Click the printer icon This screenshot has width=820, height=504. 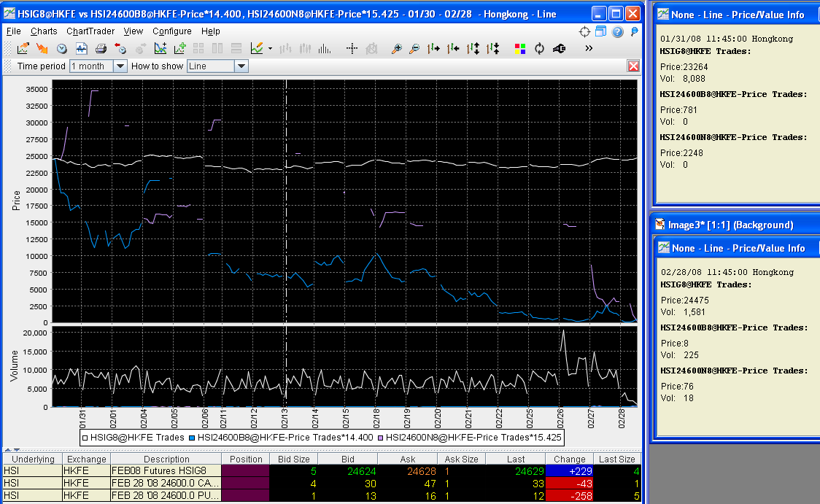101,49
